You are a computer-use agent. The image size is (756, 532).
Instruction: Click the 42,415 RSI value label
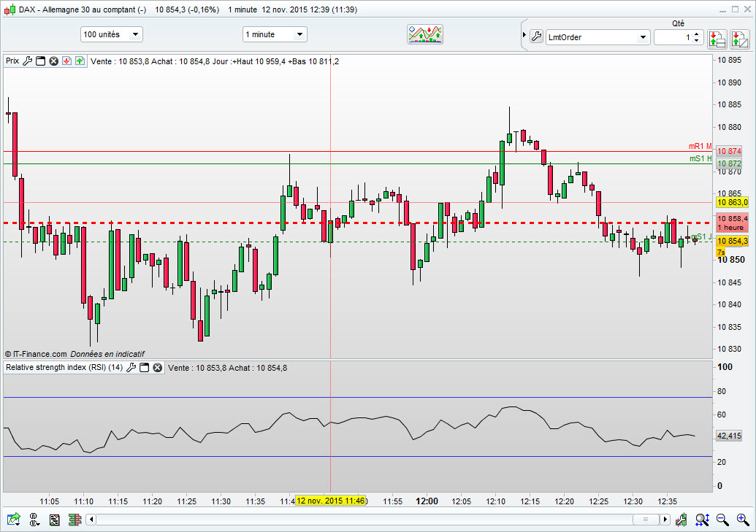[729, 436]
